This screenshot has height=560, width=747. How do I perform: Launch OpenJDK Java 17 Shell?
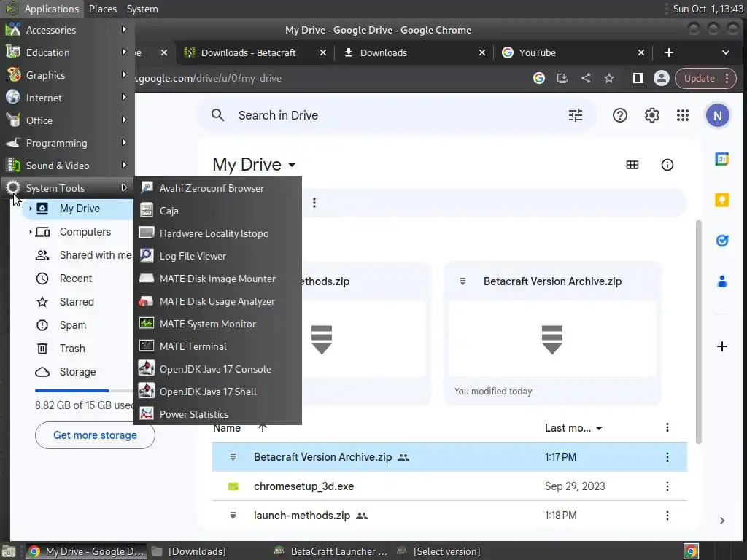coord(217,392)
